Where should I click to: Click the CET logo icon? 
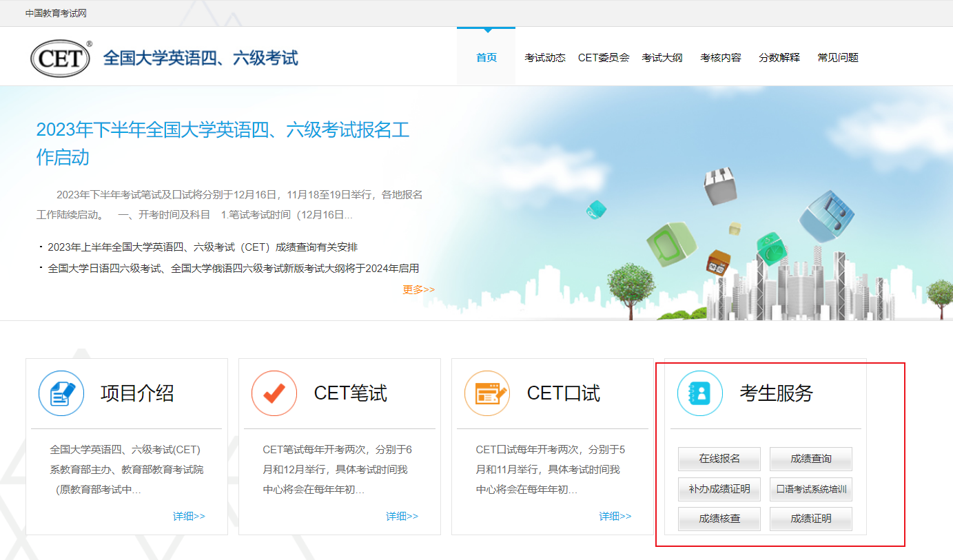click(x=61, y=58)
